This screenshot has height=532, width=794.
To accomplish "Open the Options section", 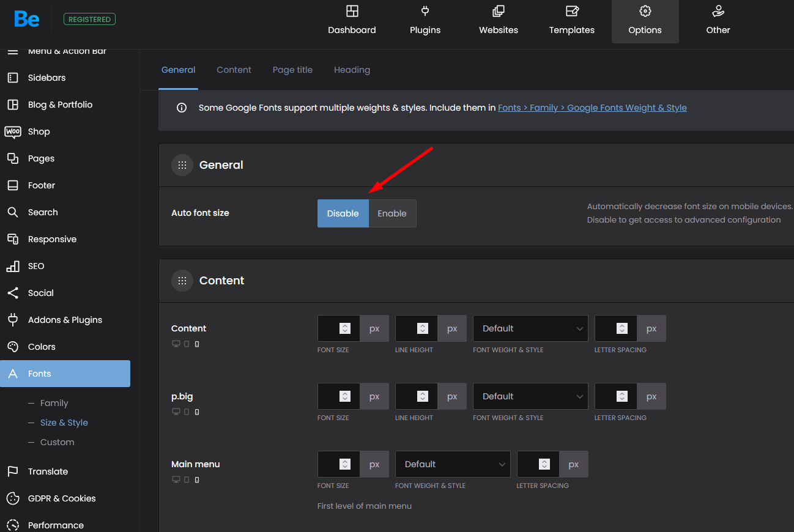I will (645, 21).
